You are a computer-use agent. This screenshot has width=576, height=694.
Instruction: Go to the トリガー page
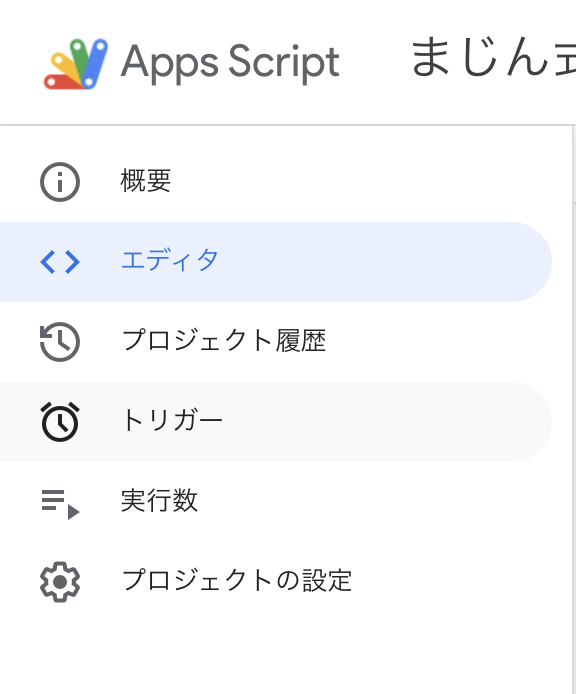[x=172, y=420]
